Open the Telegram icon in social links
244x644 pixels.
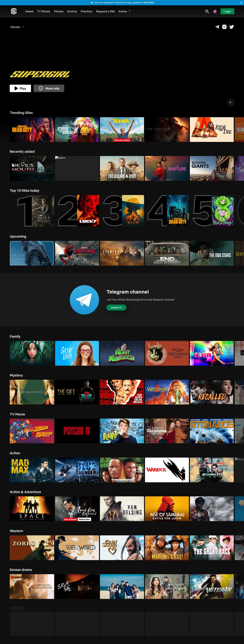pos(217,27)
